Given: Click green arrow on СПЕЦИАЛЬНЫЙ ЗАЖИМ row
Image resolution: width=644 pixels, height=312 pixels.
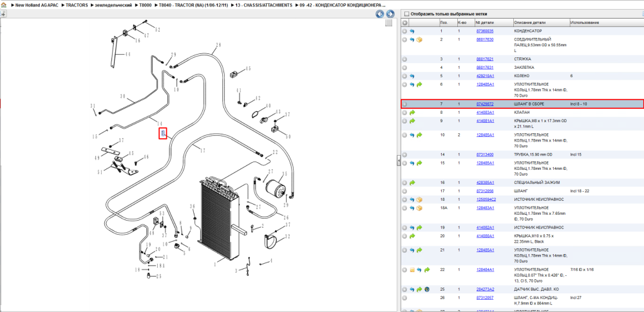Looking at the screenshot, I should [412, 183].
